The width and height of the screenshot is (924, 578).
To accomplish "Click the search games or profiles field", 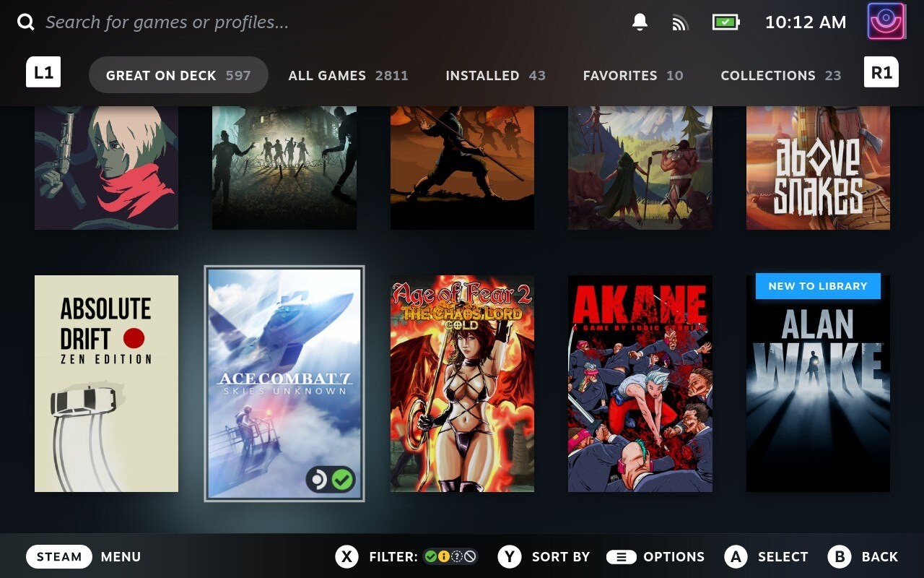I will 167,22.
